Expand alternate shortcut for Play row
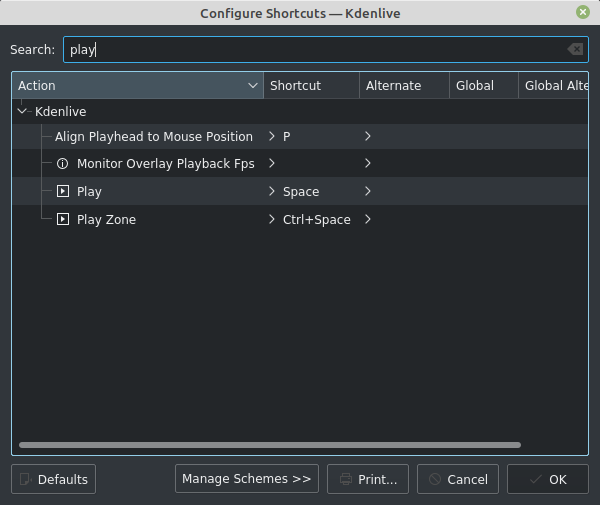The width and height of the screenshot is (600, 505). click(368, 191)
